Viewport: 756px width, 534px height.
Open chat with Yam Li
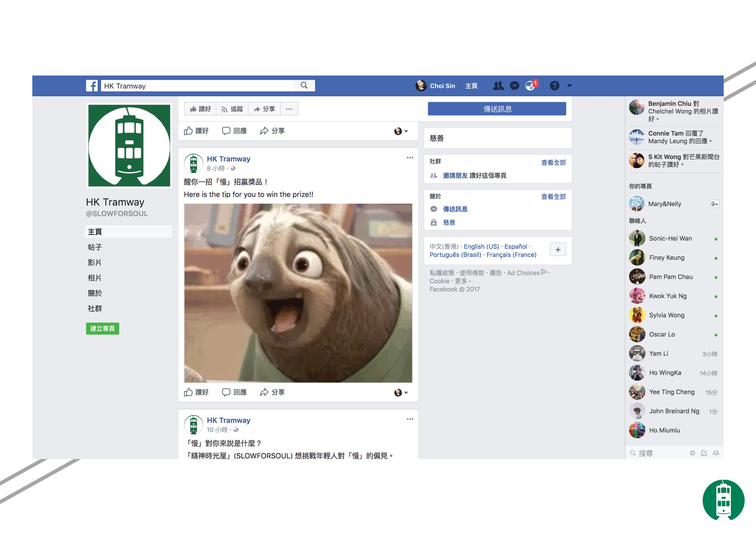674,353
